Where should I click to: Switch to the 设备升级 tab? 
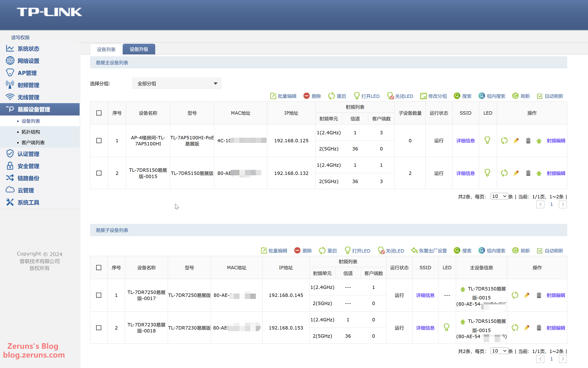tap(139, 49)
